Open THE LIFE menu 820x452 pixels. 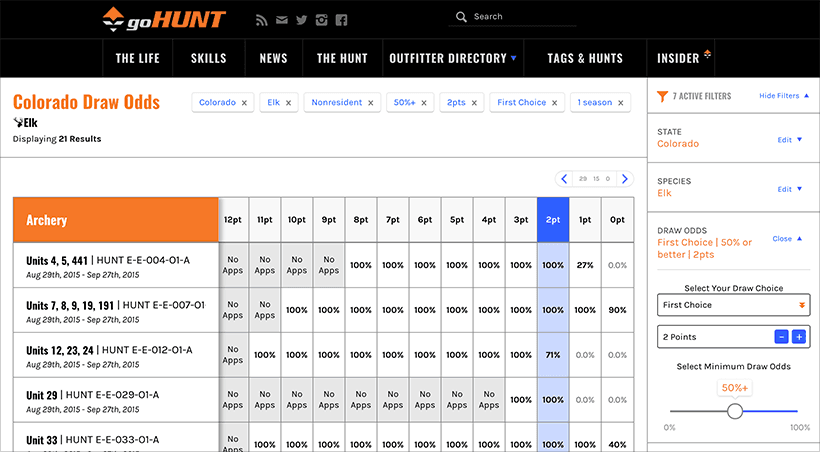138,58
